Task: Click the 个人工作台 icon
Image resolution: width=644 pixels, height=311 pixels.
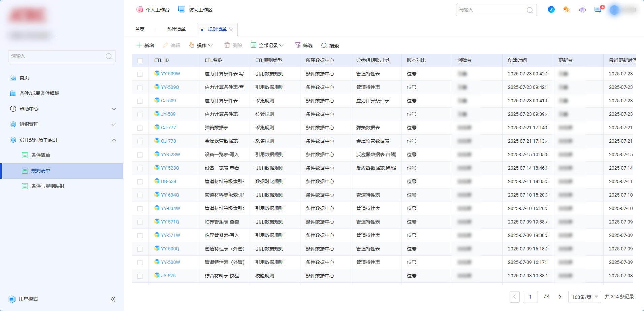Action: [139, 9]
